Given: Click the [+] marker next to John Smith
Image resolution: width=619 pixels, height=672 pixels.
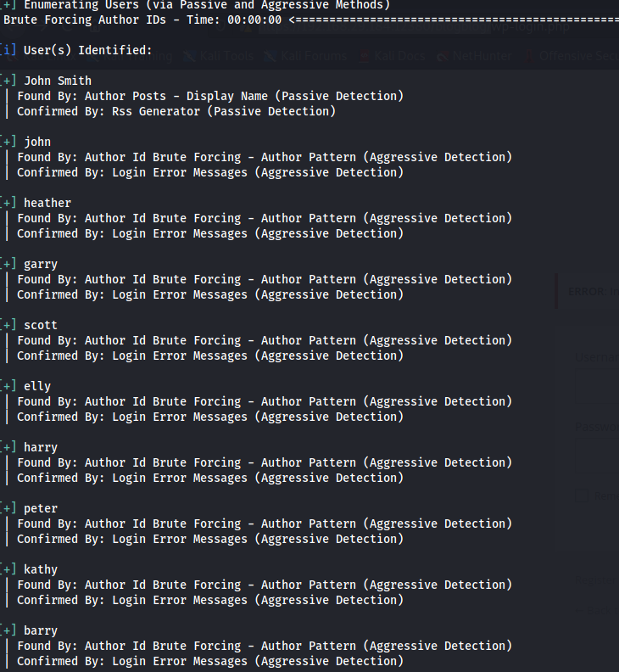Looking at the screenshot, I should coord(8,81).
